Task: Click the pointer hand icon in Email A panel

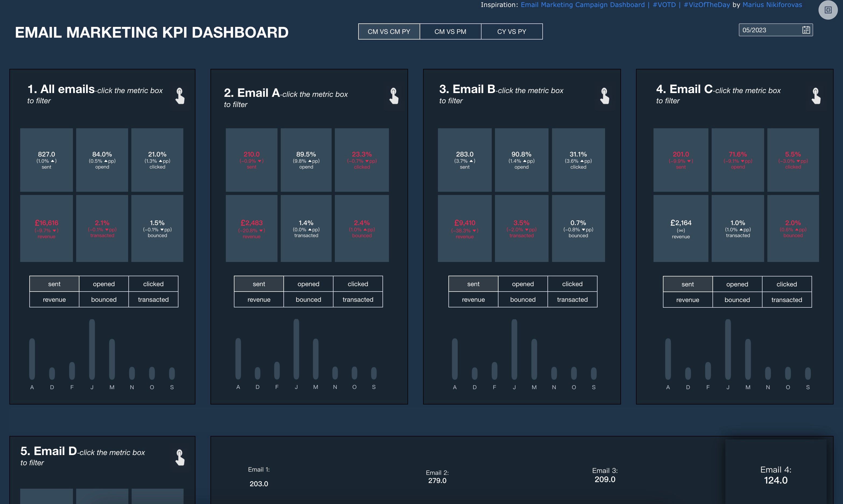Action: click(x=394, y=96)
